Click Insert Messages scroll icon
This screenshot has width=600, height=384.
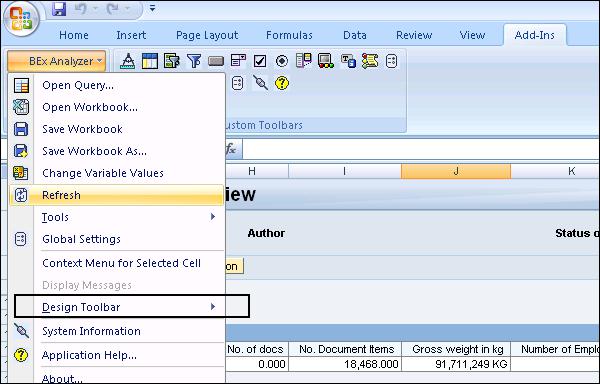[x=370, y=61]
